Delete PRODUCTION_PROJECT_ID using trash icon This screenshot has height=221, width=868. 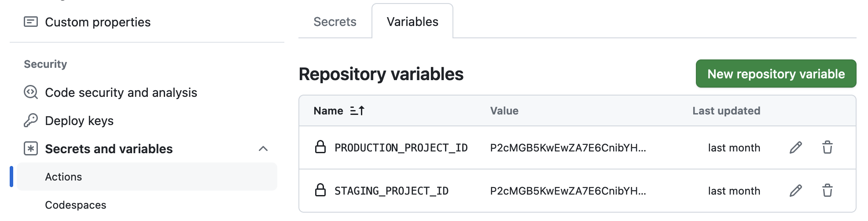[x=828, y=147]
